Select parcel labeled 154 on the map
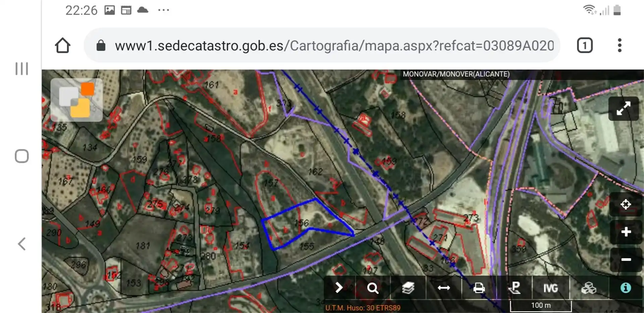This screenshot has height=313, width=644. coord(242,246)
